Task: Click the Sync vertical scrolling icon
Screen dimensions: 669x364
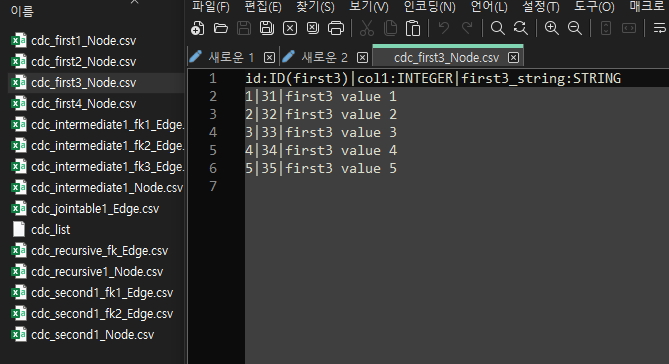Action: click(605, 28)
